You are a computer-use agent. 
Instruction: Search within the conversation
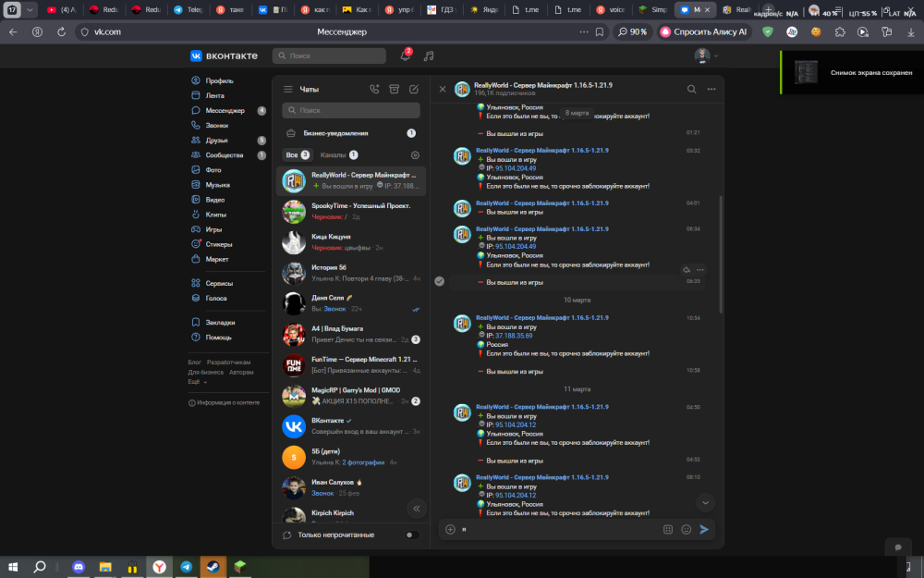pos(692,89)
